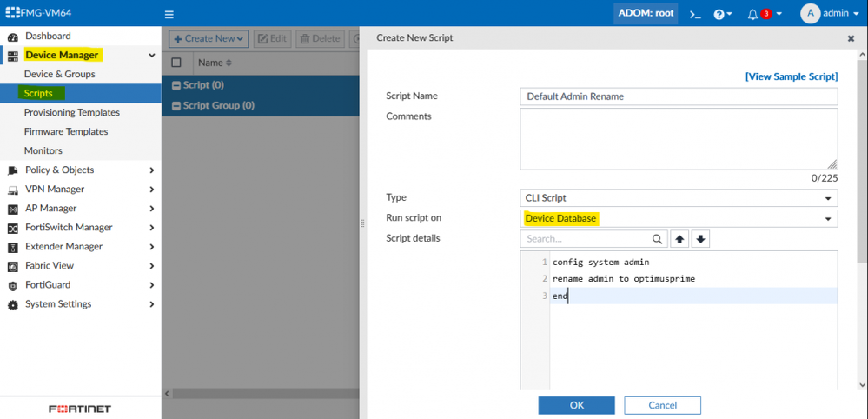Screen dimensions: 868x419
Task: Open Firmware Templates menu item
Action: point(66,132)
